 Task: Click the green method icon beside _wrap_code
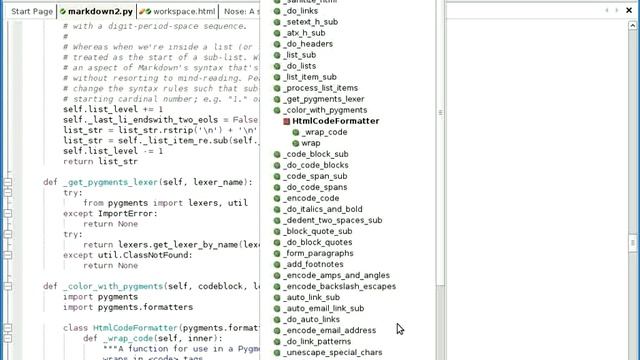click(296, 132)
